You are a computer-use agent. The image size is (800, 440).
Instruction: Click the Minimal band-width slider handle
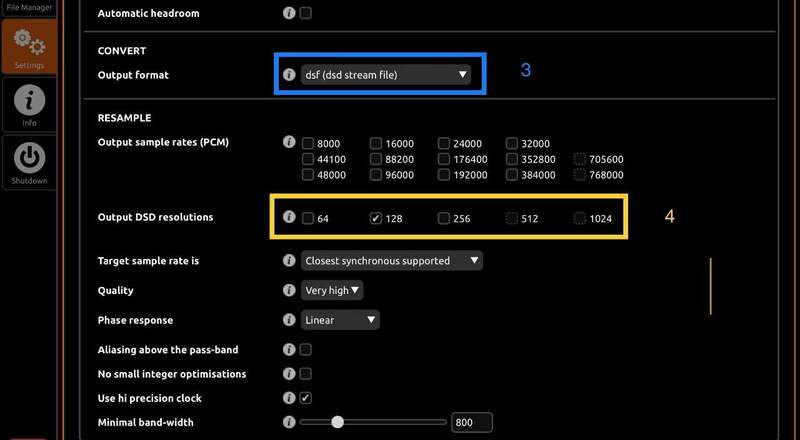coord(338,422)
